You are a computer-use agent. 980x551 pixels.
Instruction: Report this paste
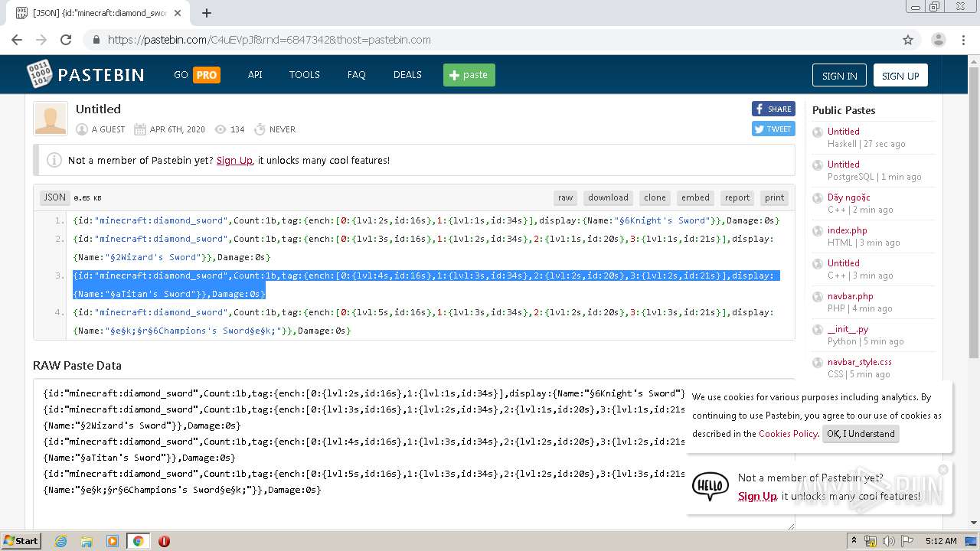[x=737, y=197]
